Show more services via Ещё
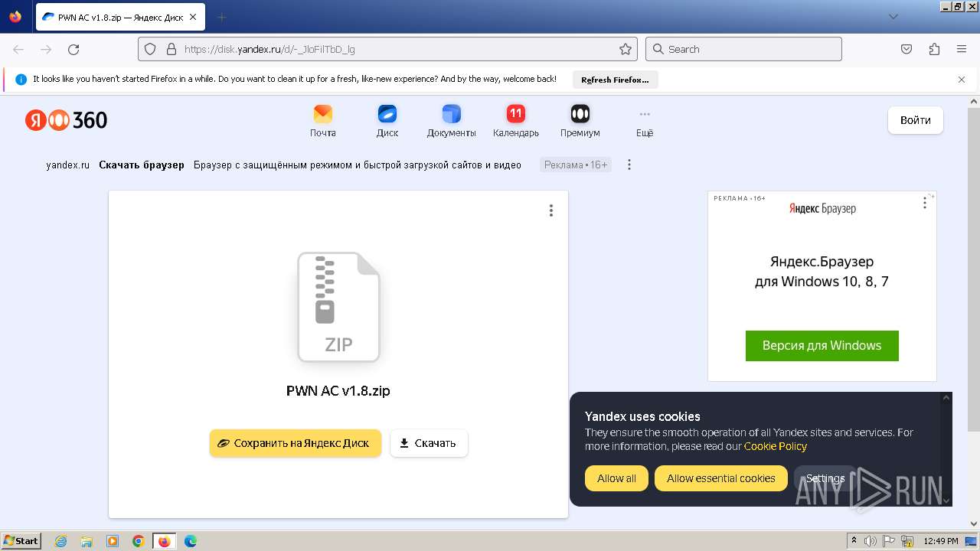This screenshot has width=980, height=551. coord(645,121)
